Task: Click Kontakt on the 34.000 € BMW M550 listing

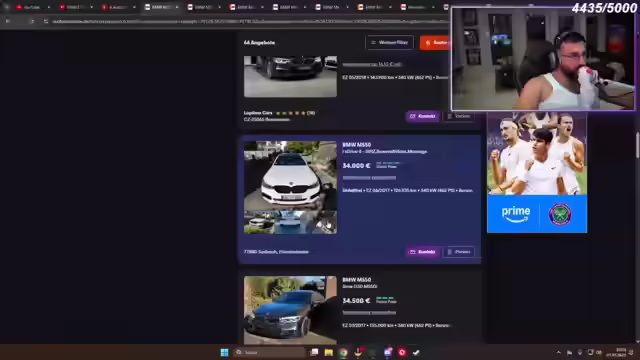Action: coord(423,252)
